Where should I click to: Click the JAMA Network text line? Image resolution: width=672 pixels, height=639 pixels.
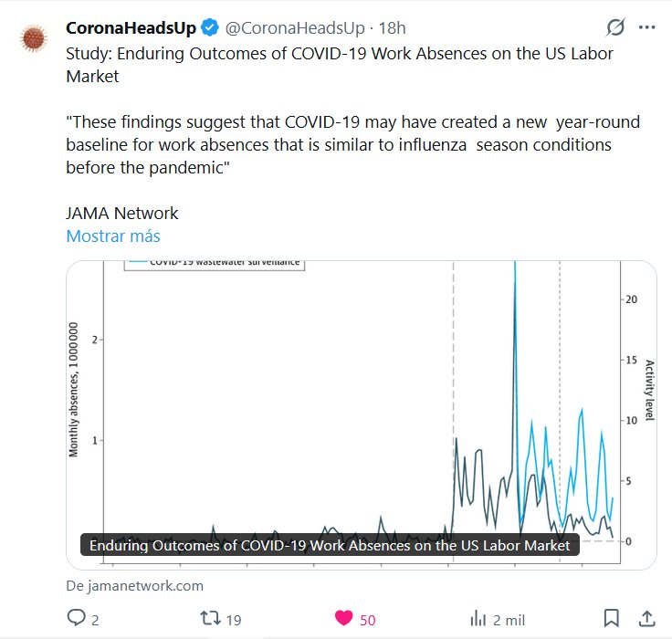click(x=122, y=214)
